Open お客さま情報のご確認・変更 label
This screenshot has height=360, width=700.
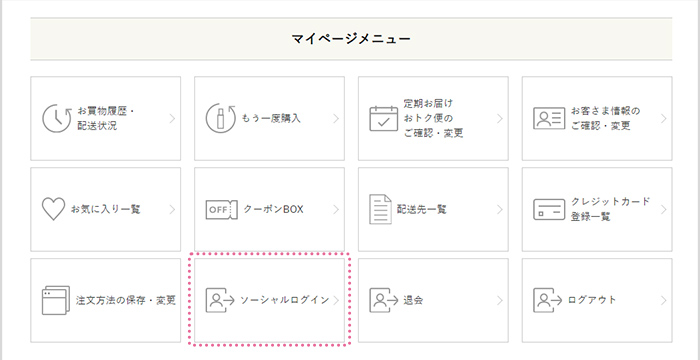click(x=605, y=118)
